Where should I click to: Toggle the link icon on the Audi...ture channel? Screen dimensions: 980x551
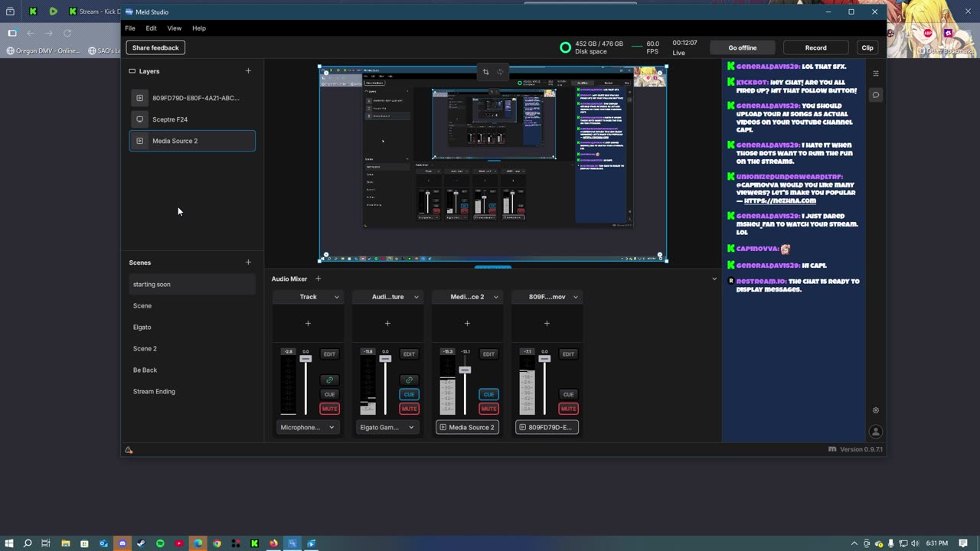tap(409, 380)
